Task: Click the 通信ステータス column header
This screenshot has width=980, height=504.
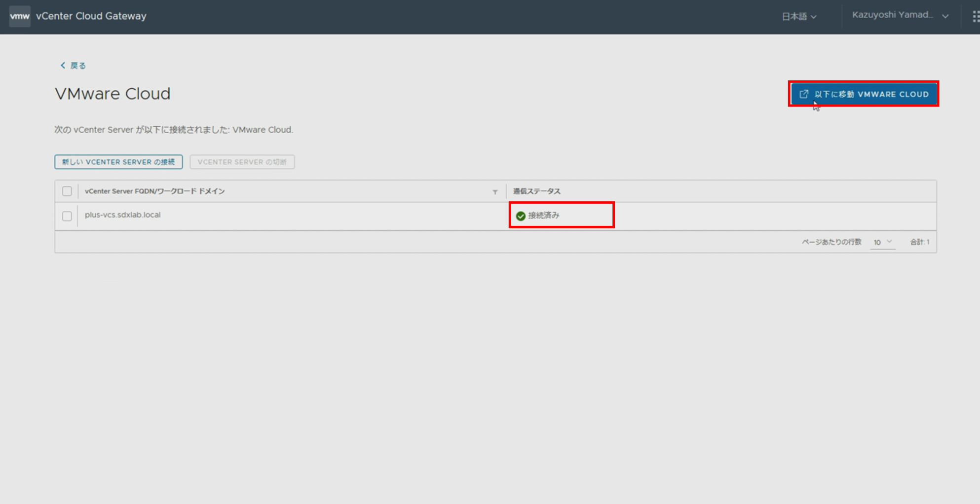Action: tap(537, 191)
